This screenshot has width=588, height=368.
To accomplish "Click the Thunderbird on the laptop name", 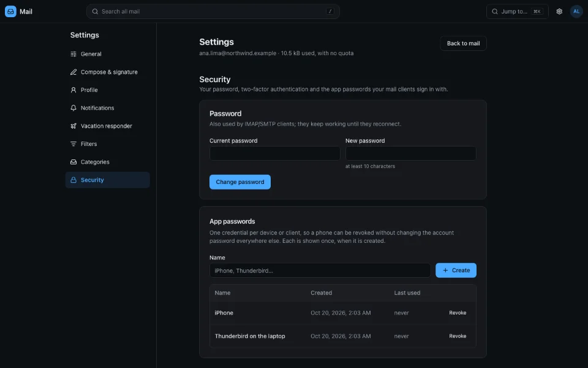I will [x=250, y=336].
